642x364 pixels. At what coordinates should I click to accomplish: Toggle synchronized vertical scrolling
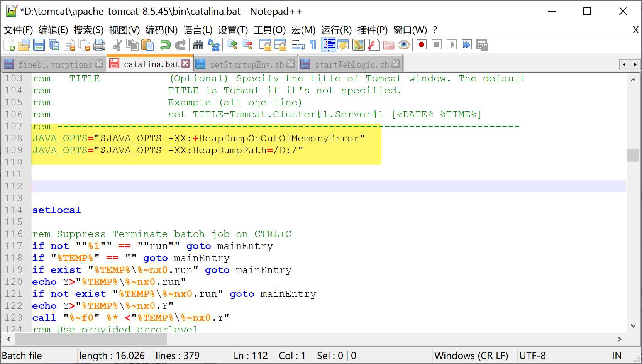[265, 45]
